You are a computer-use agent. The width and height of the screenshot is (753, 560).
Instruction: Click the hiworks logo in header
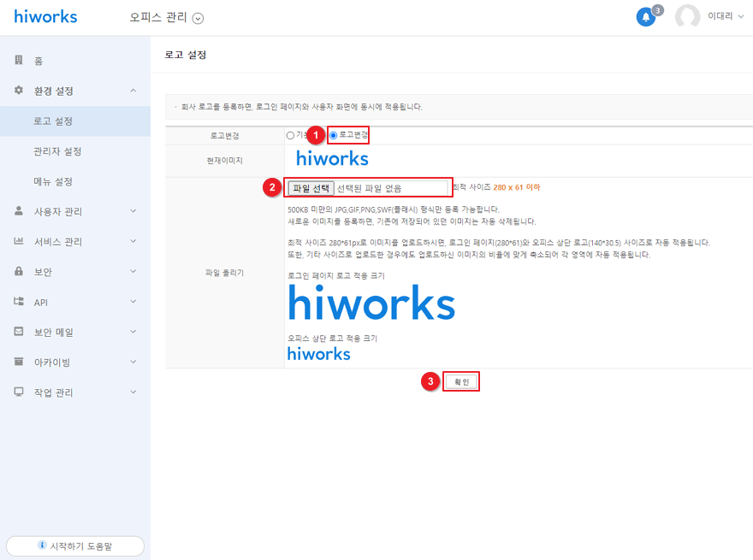(x=45, y=17)
